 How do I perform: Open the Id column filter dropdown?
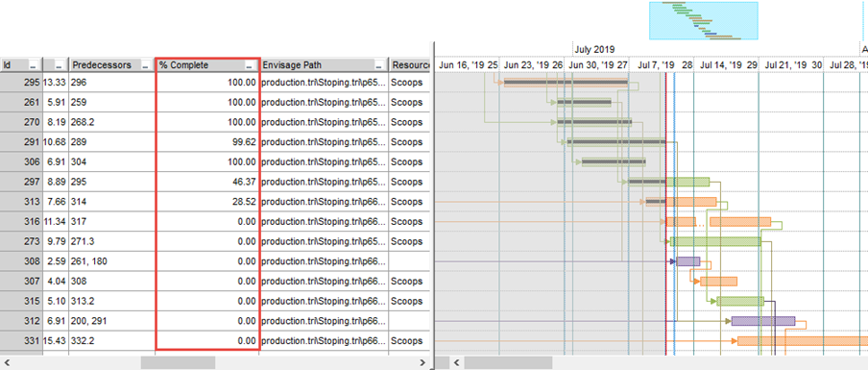pyautogui.click(x=34, y=65)
